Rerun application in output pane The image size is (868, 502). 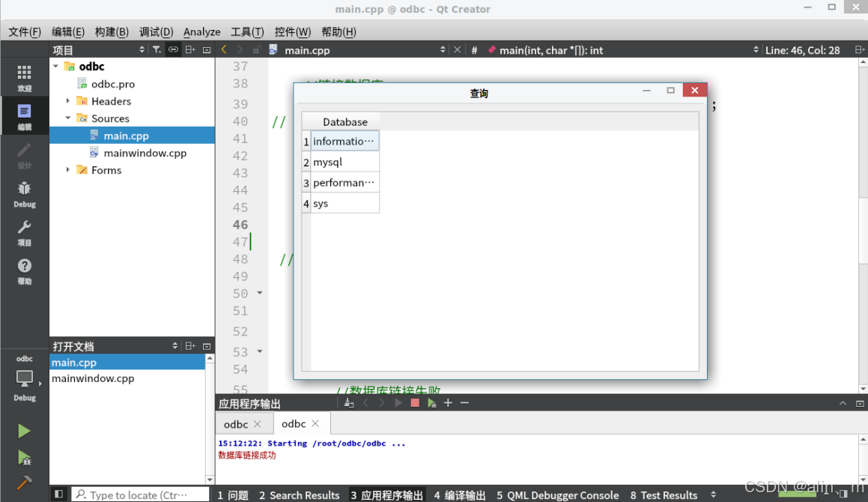pyautogui.click(x=398, y=403)
